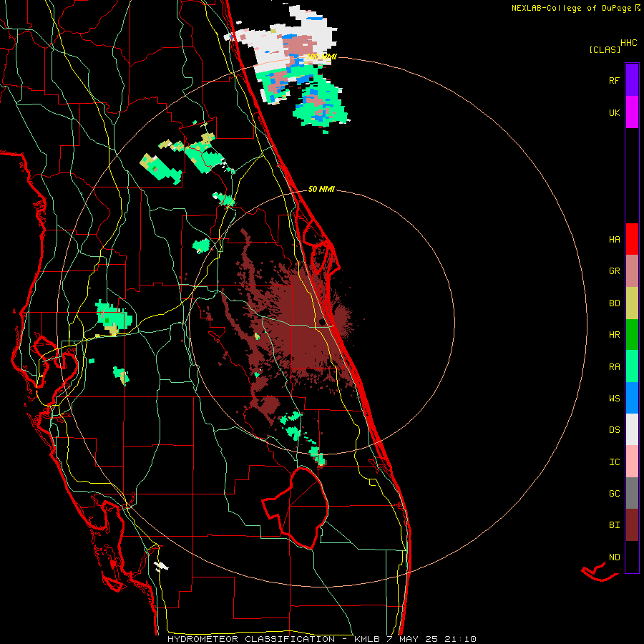Click the BI legend label
644x644 pixels.
tap(614, 525)
